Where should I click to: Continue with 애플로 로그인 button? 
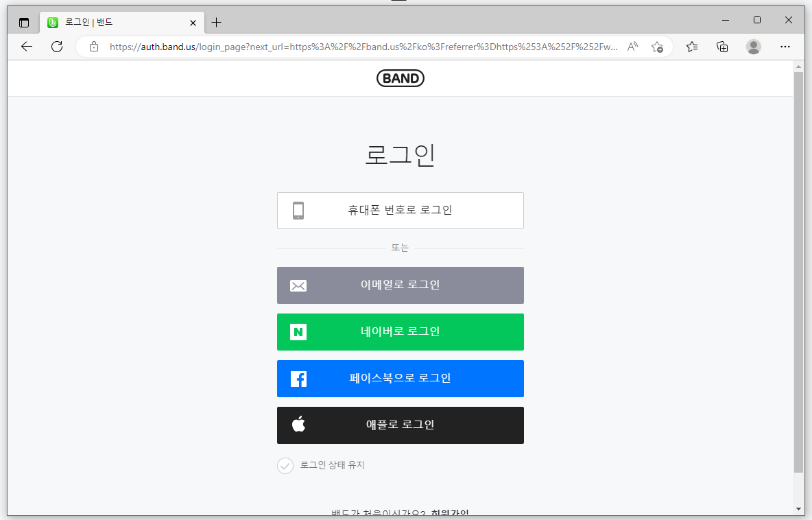pyautogui.click(x=401, y=425)
